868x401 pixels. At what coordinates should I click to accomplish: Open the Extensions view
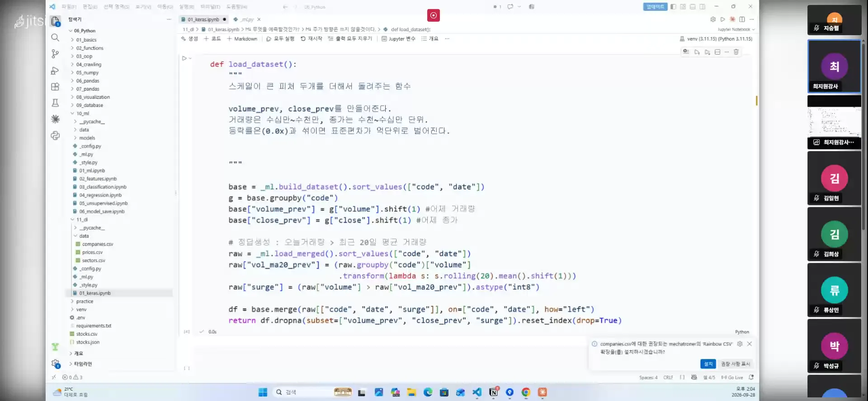[x=55, y=87]
